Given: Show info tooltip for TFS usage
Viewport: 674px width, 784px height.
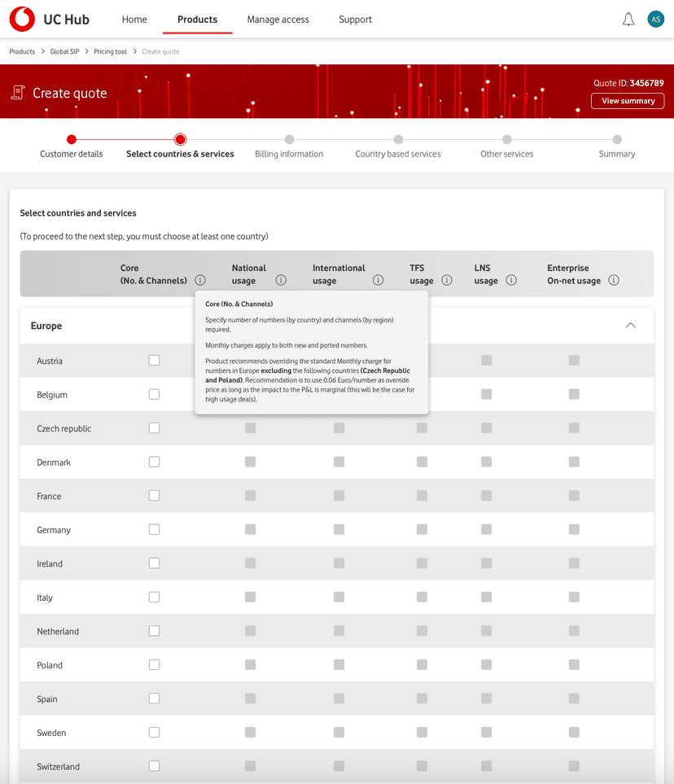Looking at the screenshot, I should (x=447, y=280).
